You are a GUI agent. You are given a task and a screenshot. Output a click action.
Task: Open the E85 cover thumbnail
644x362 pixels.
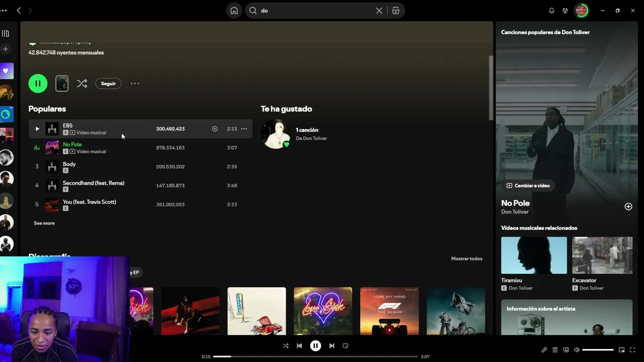(x=52, y=129)
